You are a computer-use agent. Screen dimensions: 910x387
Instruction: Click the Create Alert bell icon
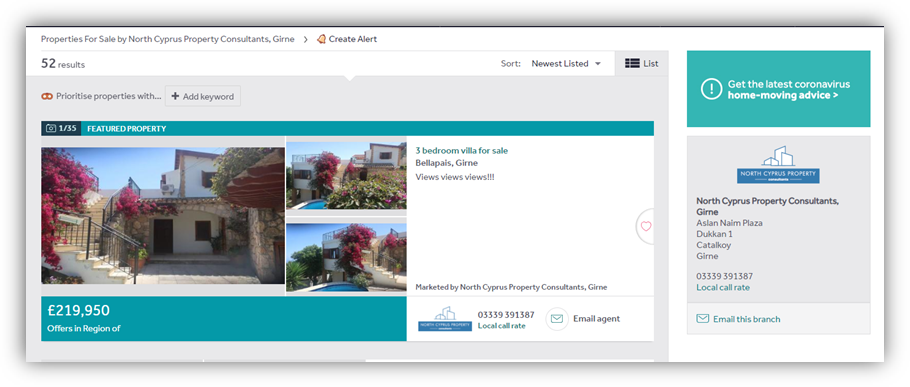point(321,39)
